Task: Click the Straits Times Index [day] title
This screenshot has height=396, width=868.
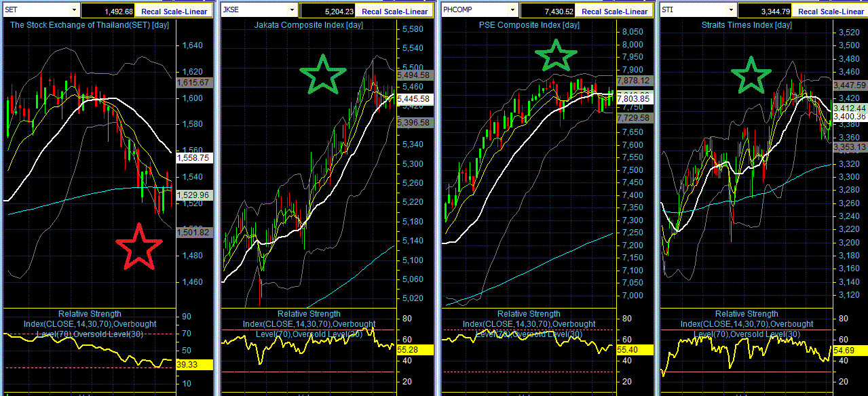Action: [x=747, y=25]
